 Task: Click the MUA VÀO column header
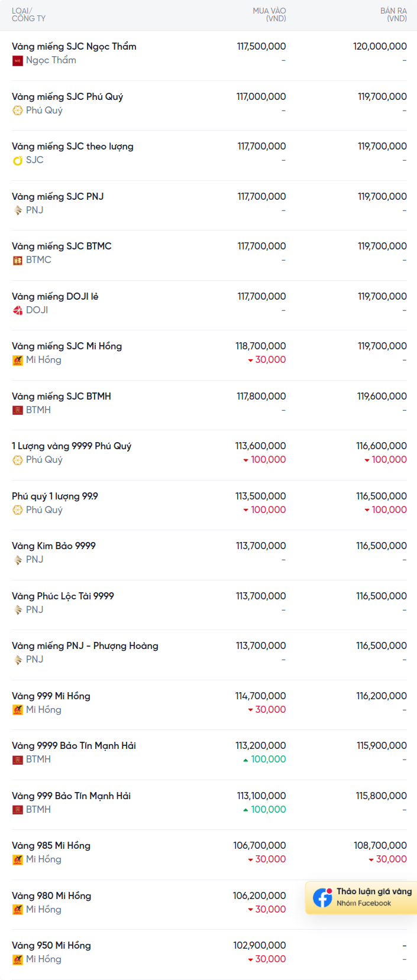coord(269,15)
